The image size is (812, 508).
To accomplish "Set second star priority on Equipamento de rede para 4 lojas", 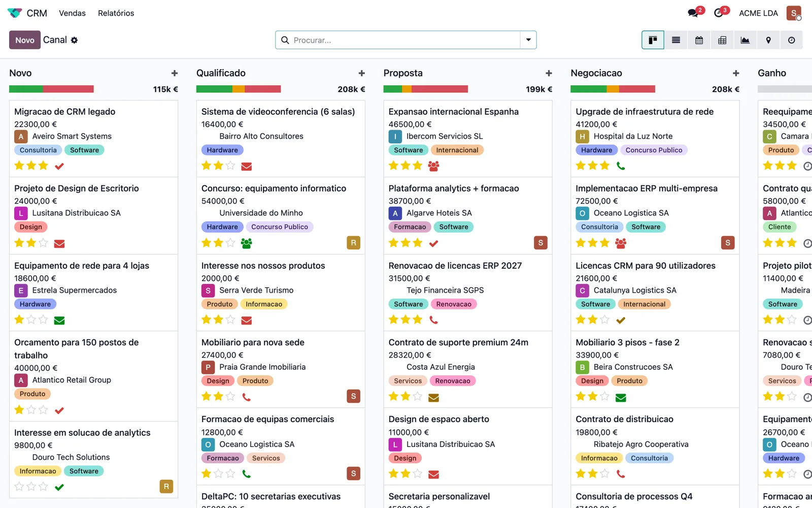I will coord(31,320).
